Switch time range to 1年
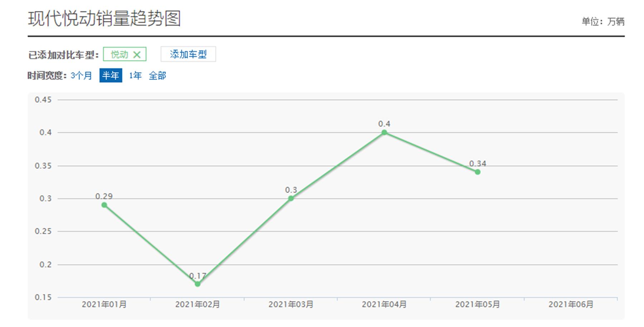The width and height of the screenshot is (644, 327). tap(135, 75)
